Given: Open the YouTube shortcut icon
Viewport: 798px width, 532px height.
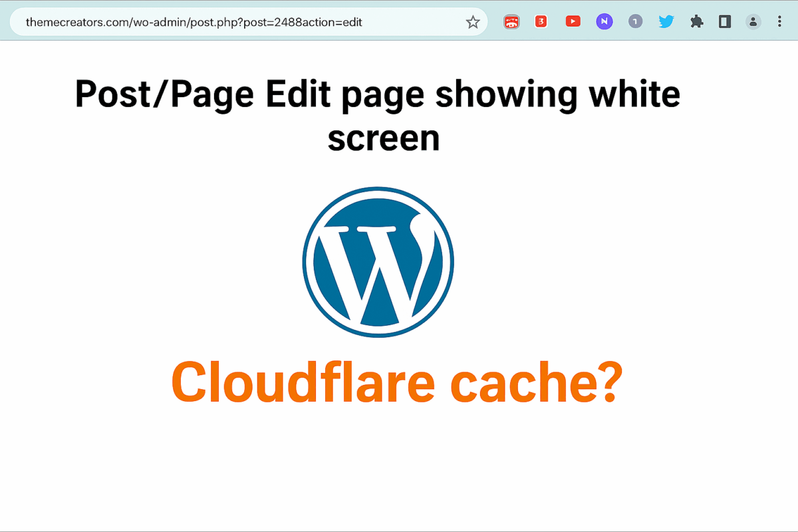Looking at the screenshot, I should click(x=573, y=21).
